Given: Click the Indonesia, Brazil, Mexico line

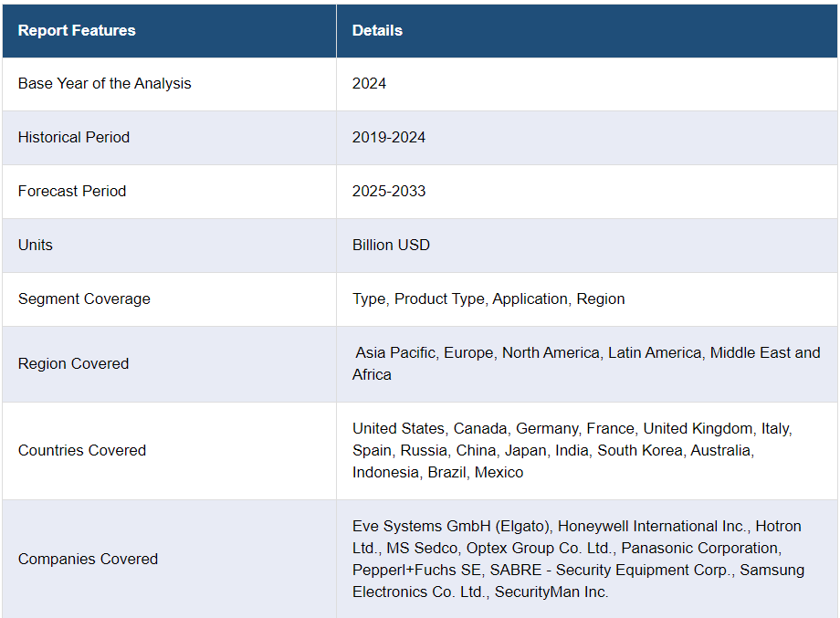Looking at the screenshot, I should tap(437, 472).
